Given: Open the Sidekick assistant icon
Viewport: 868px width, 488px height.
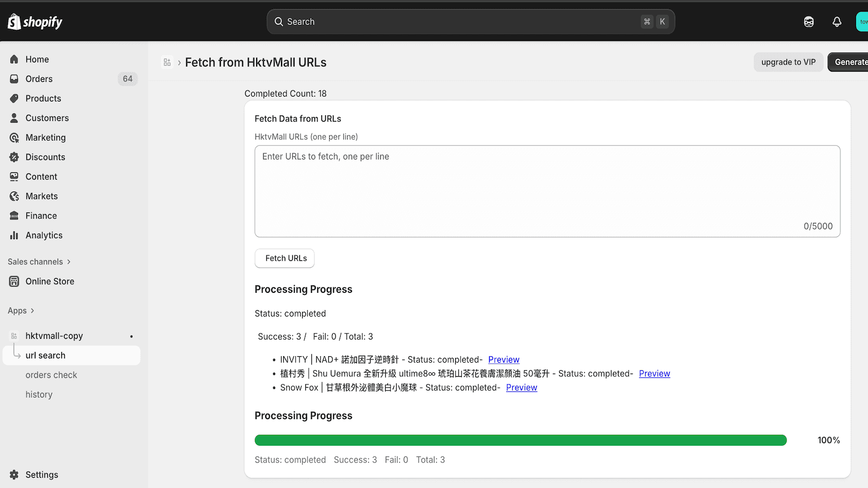Looking at the screenshot, I should pyautogui.click(x=809, y=22).
